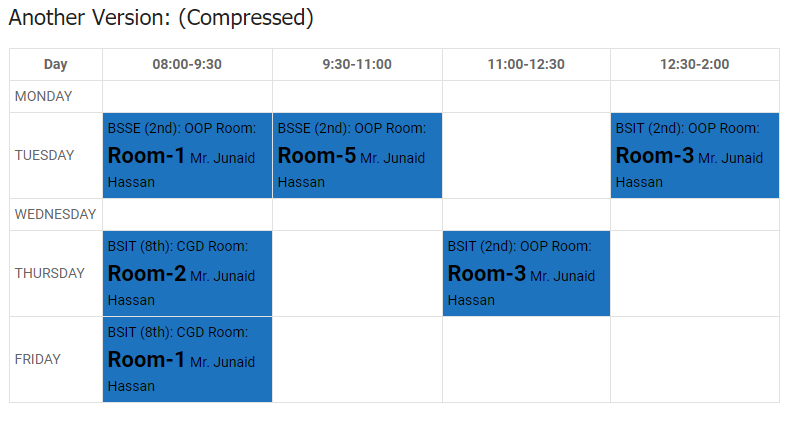Image resolution: width=789 pixels, height=421 pixels.
Task: Select the MONDAY row label
Action: point(44,96)
